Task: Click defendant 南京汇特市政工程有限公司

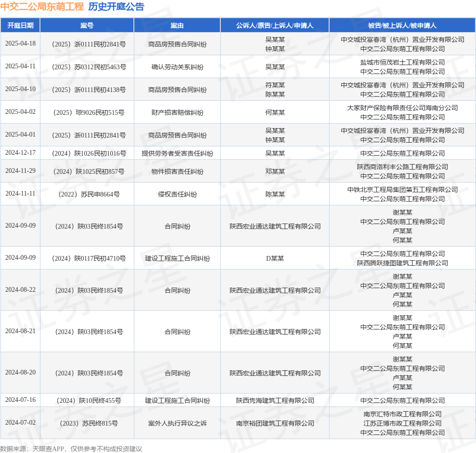Action: pyautogui.click(x=402, y=414)
